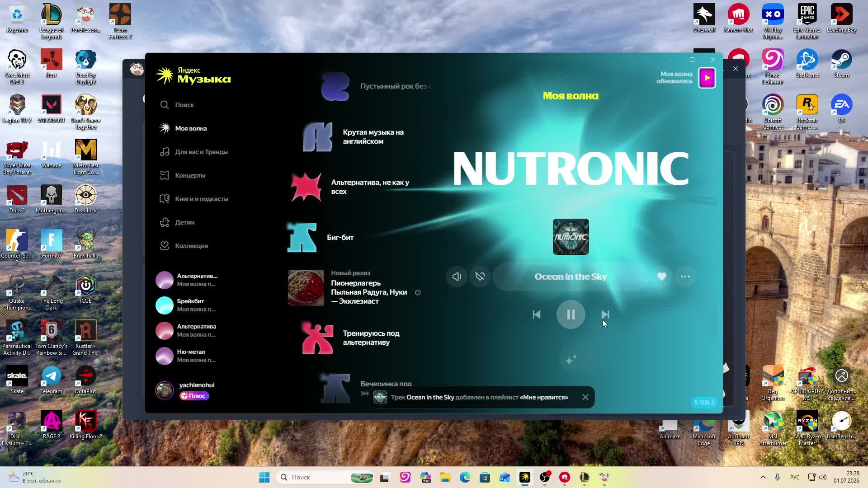This screenshot has width=868, height=488.
Task: Click the dislike broken-heart icon
Action: tap(480, 277)
